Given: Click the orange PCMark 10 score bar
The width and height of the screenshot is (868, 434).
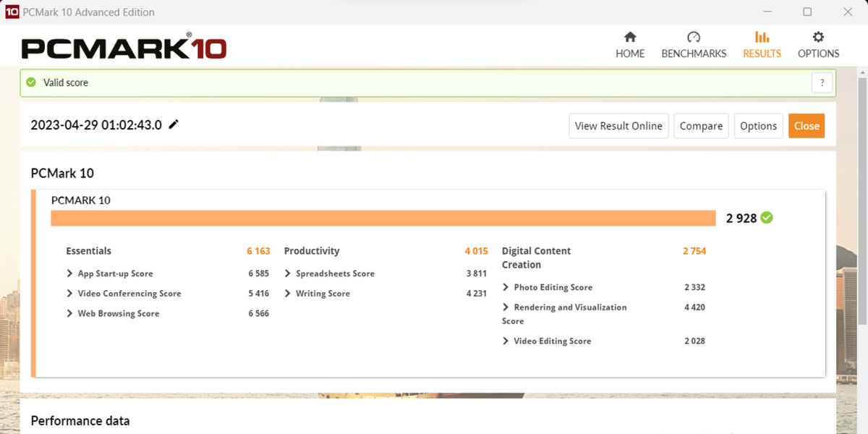Looking at the screenshot, I should coord(383,218).
